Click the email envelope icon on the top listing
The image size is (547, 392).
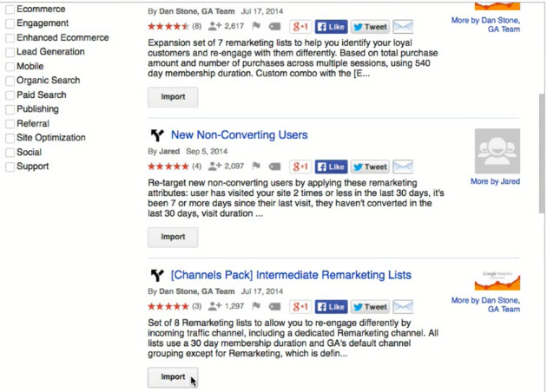(403, 27)
